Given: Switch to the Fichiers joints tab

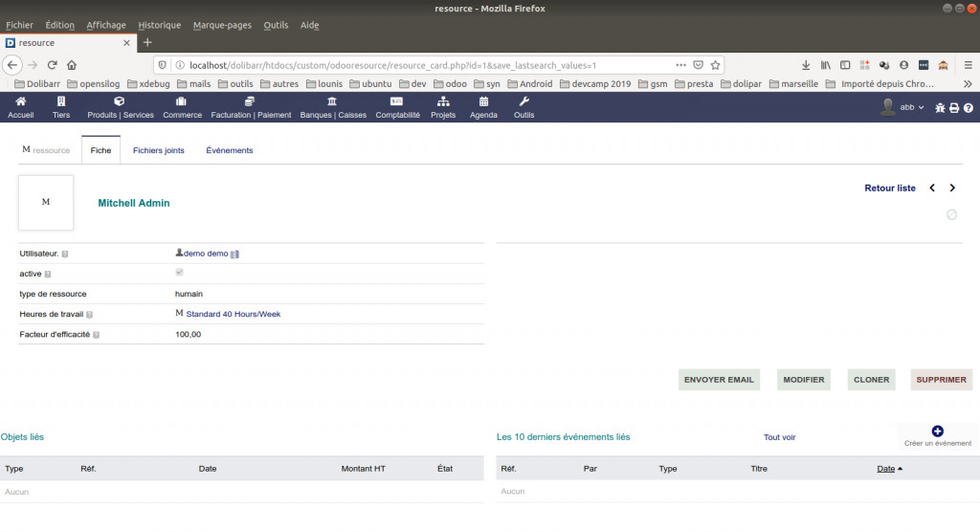Looking at the screenshot, I should click(159, 150).
